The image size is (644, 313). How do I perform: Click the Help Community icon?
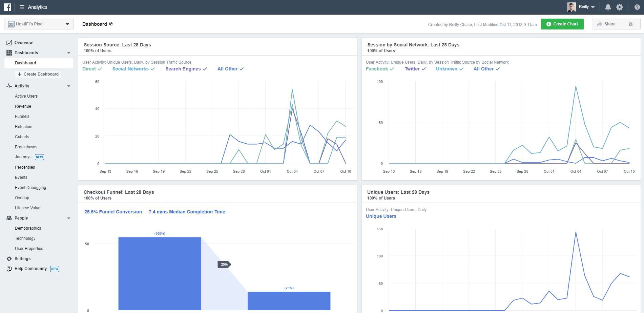9,269
